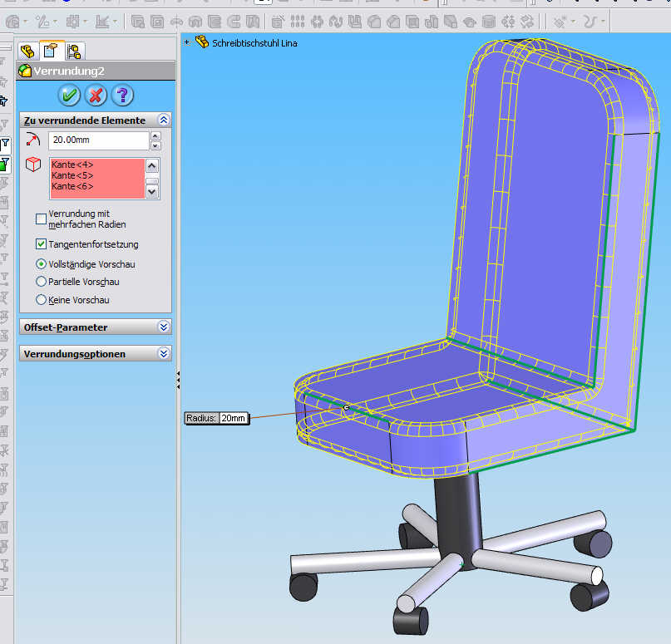
Task: Click the Extruded Cut square feature icon
Action: (x=157, y=22)
